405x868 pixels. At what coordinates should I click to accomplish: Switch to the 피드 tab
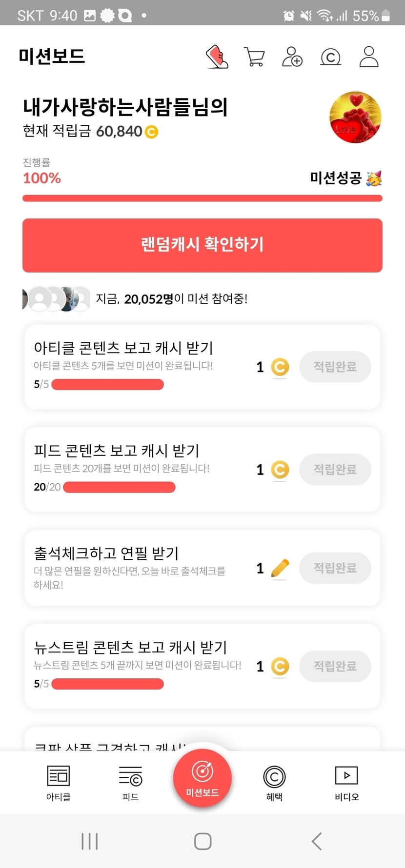(x=130, y=783)
